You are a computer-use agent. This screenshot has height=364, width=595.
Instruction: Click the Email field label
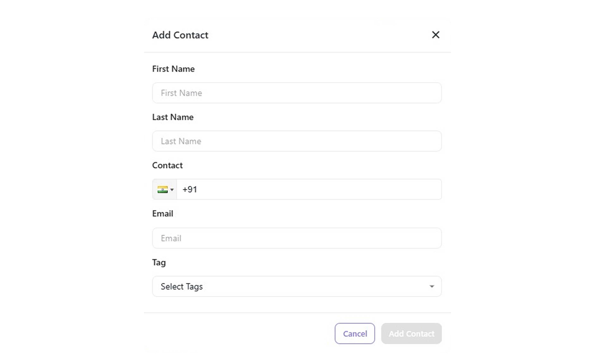tap(163, 214)
